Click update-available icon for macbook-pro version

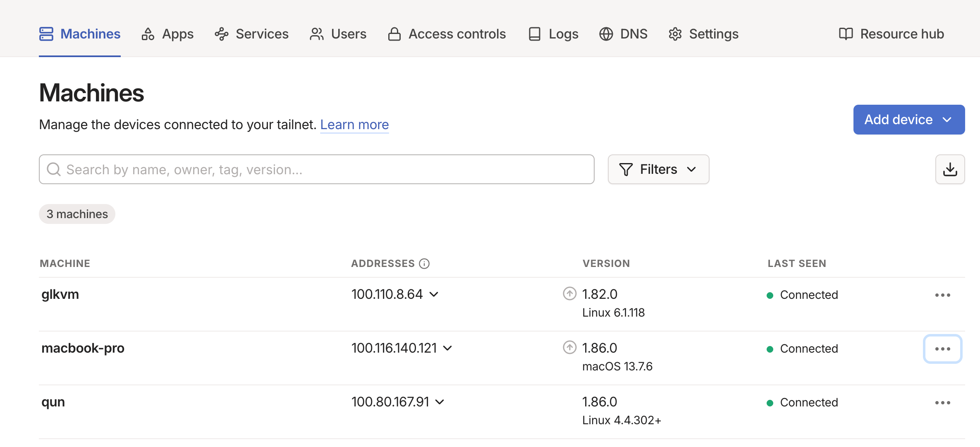pyautogui.click(x=569, y=347)
